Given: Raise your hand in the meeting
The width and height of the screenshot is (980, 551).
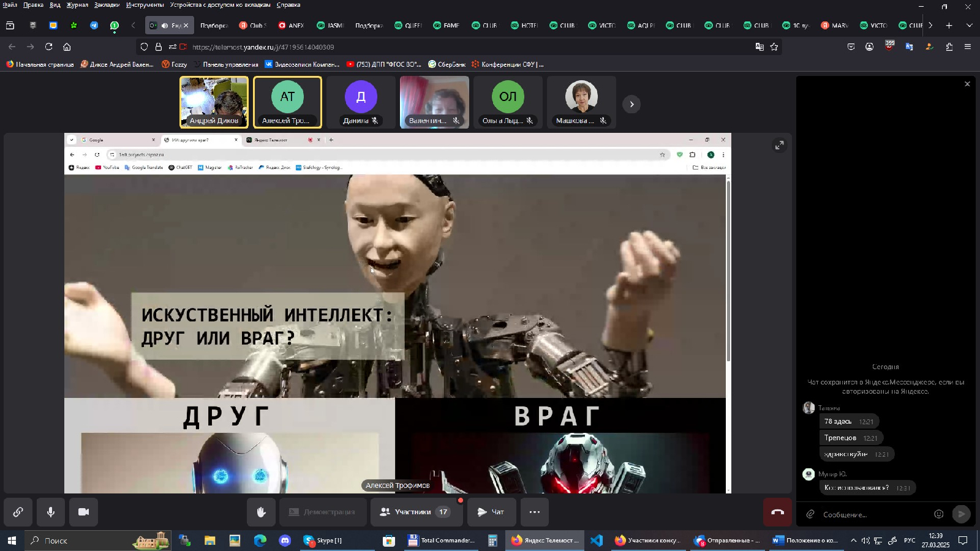Looking at the screenshot, I should pos(262,512).
